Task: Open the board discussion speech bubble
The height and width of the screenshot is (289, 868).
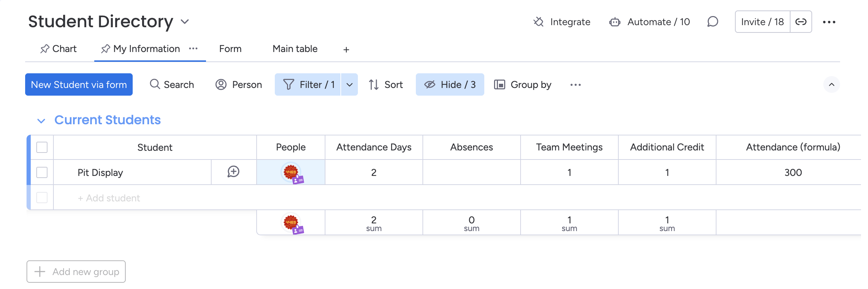Action: 713,22
